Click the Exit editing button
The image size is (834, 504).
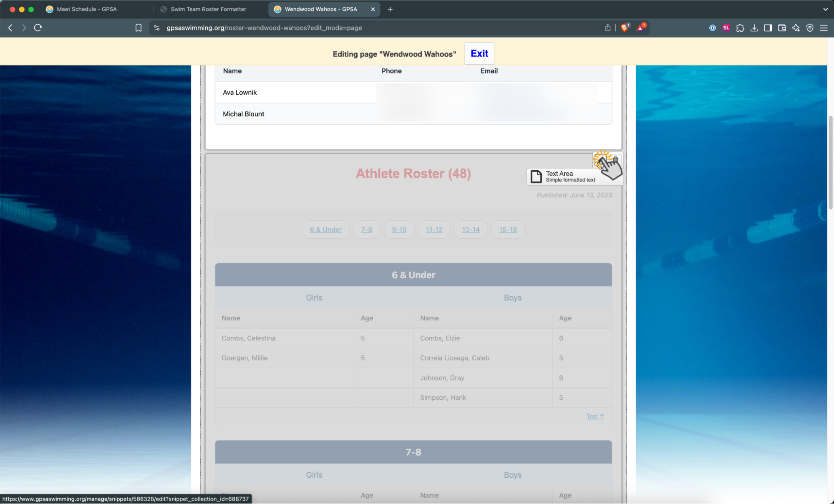coord(479,53)
